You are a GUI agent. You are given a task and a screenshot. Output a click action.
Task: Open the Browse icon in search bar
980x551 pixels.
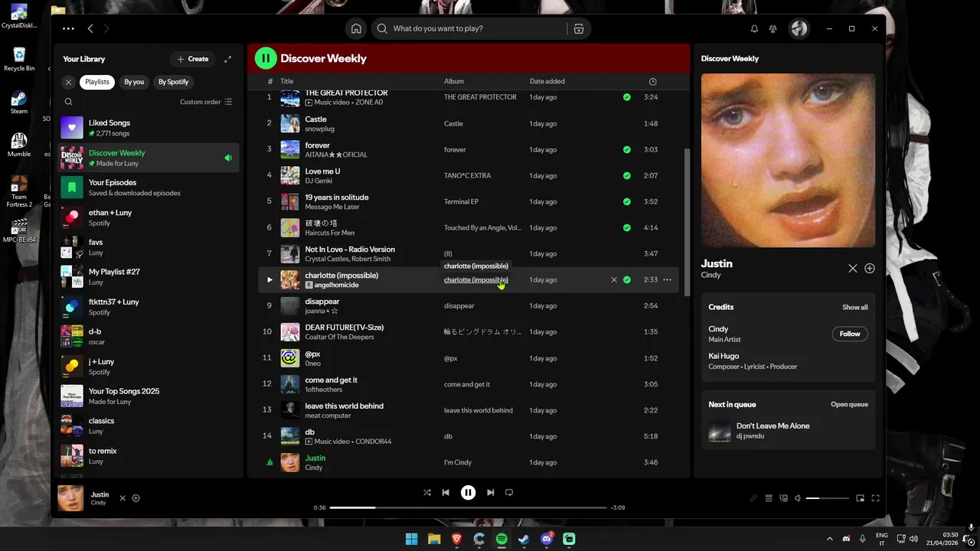(x=578, y=28)
